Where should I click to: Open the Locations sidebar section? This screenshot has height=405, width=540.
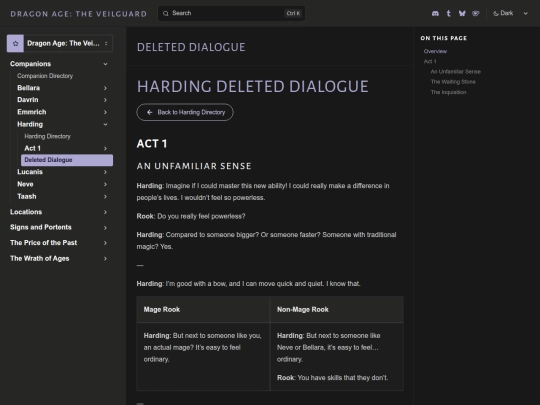point(26,212)
